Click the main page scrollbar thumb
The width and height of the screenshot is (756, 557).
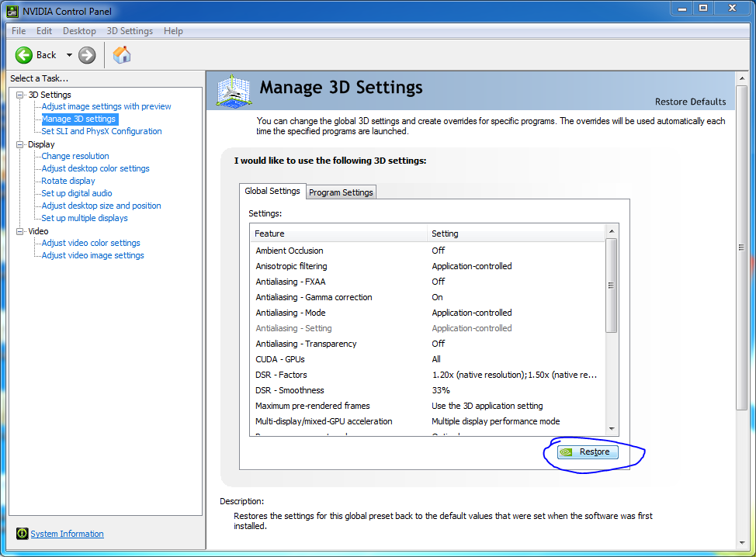pyautogui.click(x=741, y=247)
